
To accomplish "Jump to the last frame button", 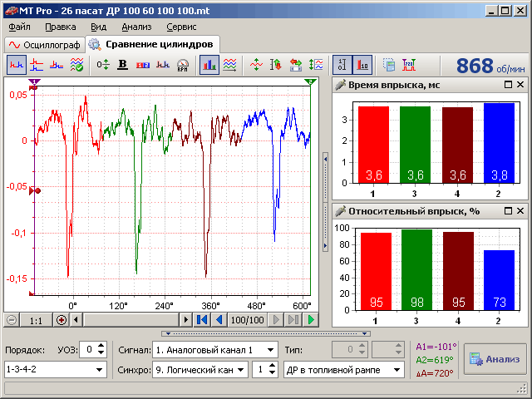I will [x=293, y=320].
